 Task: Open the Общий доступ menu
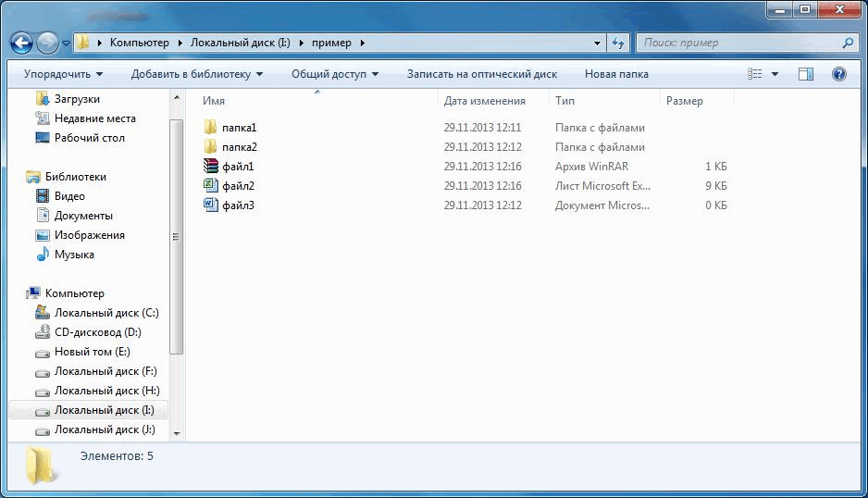336,74
